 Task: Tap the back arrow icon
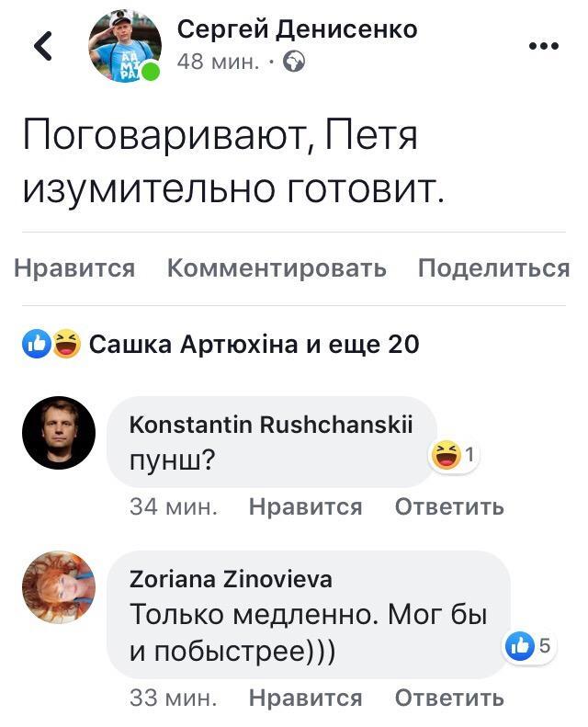click(43, 46)
